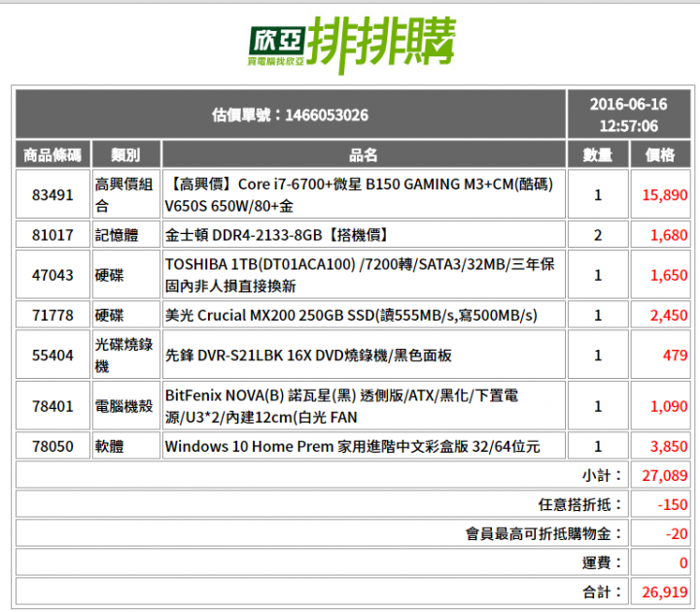Click price 2,450
Screen dimensions: 700x612
pyautogui.click(x=669, y=316)
